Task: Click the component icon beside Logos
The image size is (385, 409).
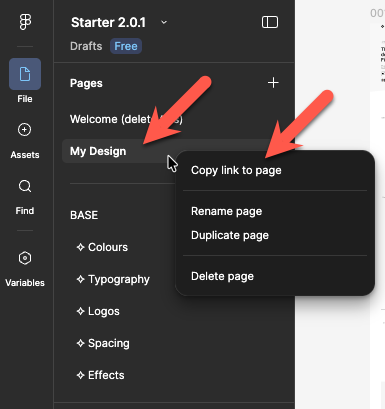Action: [80, 311]
